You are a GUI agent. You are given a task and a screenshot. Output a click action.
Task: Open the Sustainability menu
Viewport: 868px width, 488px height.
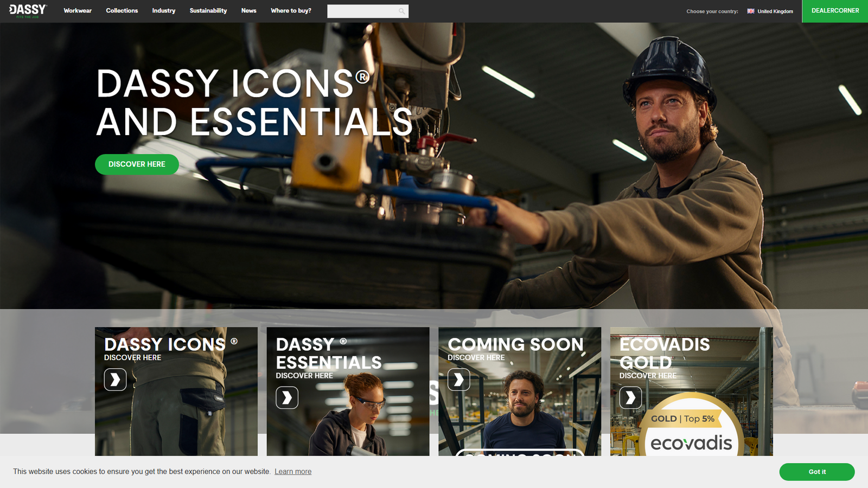pyautogui.click(x=208, y=10)
